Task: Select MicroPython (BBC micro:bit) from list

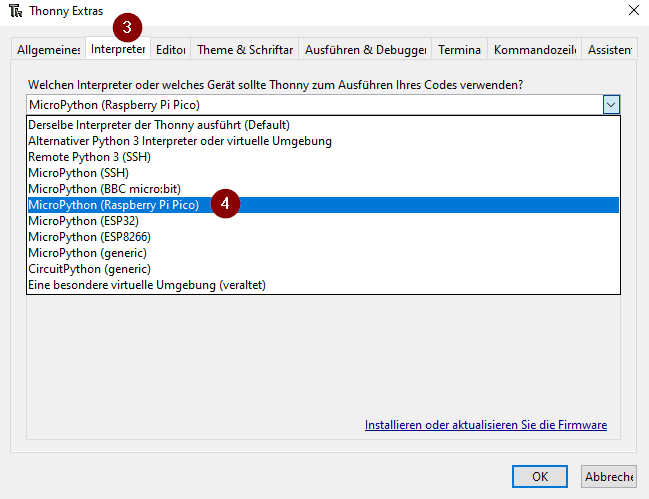Action: coord(107,189)
